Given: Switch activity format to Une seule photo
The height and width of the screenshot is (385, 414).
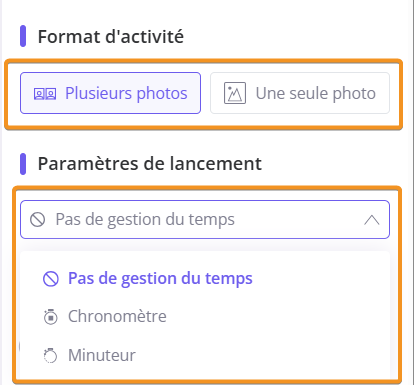Looking at the screenshot, I should click(300, 93).
